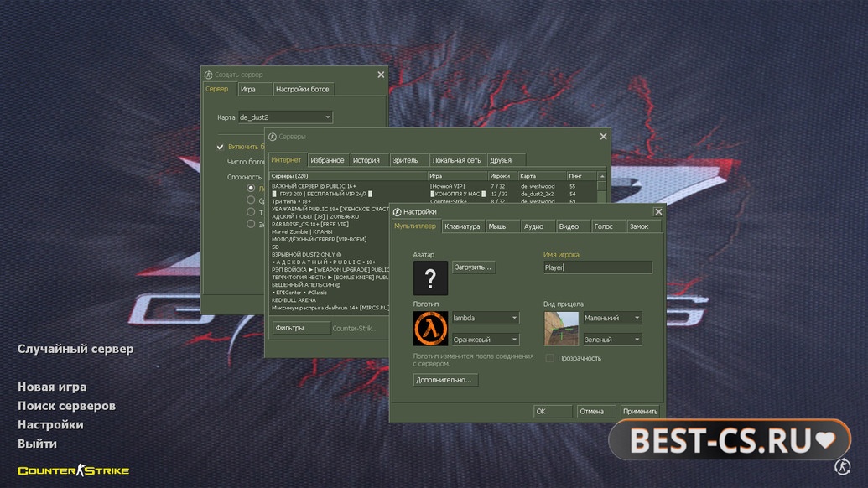This screenshot has width=868, height=488.
Task: Select the fourth difficulty radio button
Action: click(251, 224)
